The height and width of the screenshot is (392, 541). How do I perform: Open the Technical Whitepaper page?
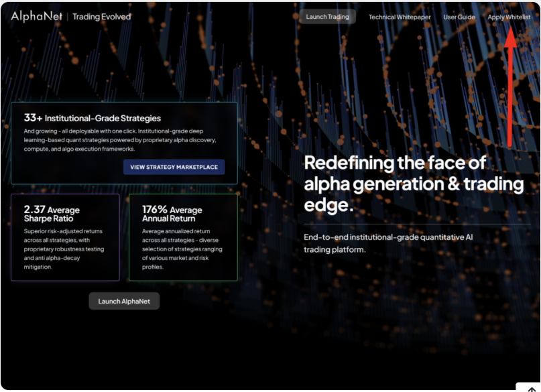[x=400, y=17]
